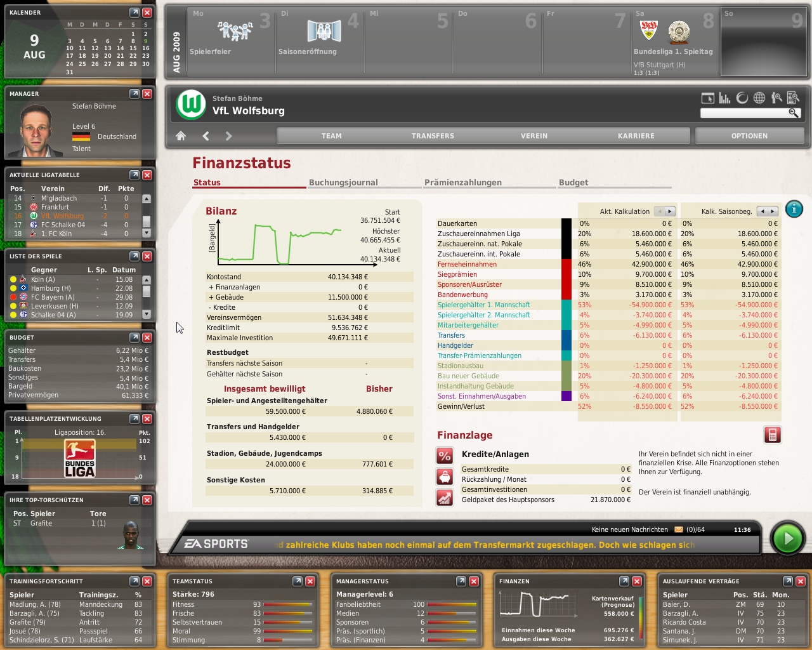Open the player search icon
Viewport: 812px width, 650px height.
point(776,98)
